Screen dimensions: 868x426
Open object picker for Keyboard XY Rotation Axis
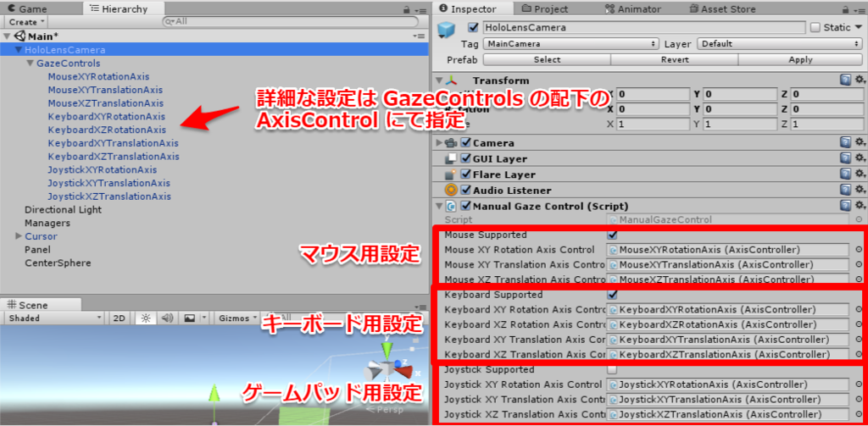pos(859,309)
